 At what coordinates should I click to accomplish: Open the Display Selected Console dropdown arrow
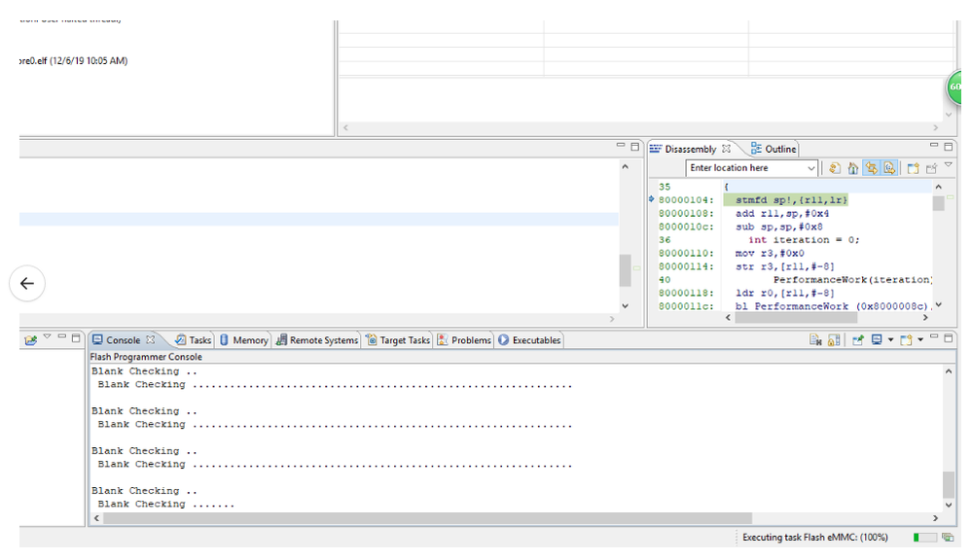(x=890, y=339)
